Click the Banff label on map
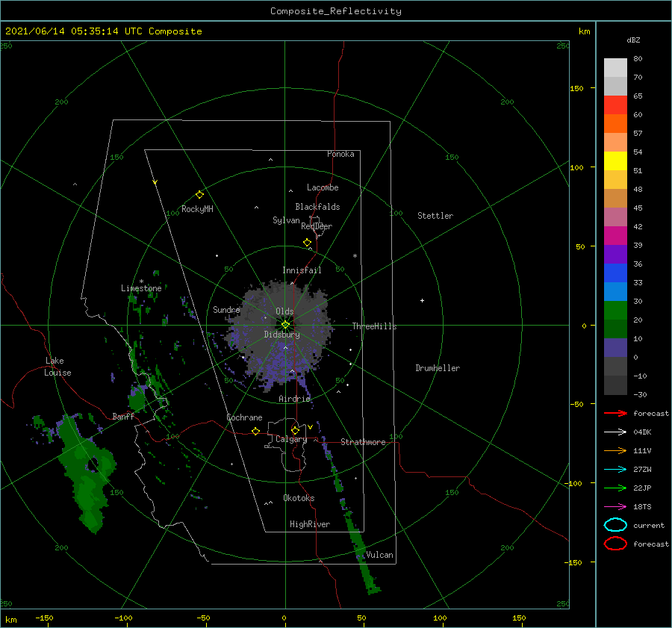The width and height of the screenshot is (672, 628). click(x=123, y=416)
